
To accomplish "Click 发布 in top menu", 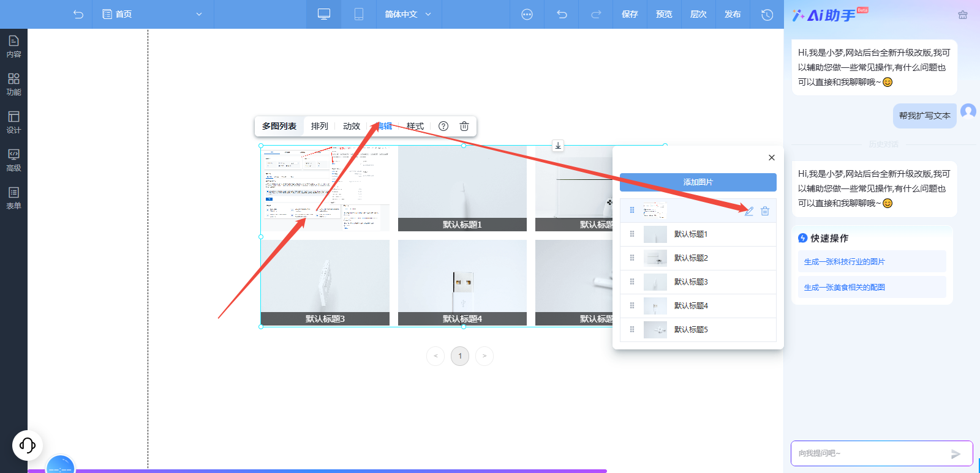I will [x=733, y=14].
